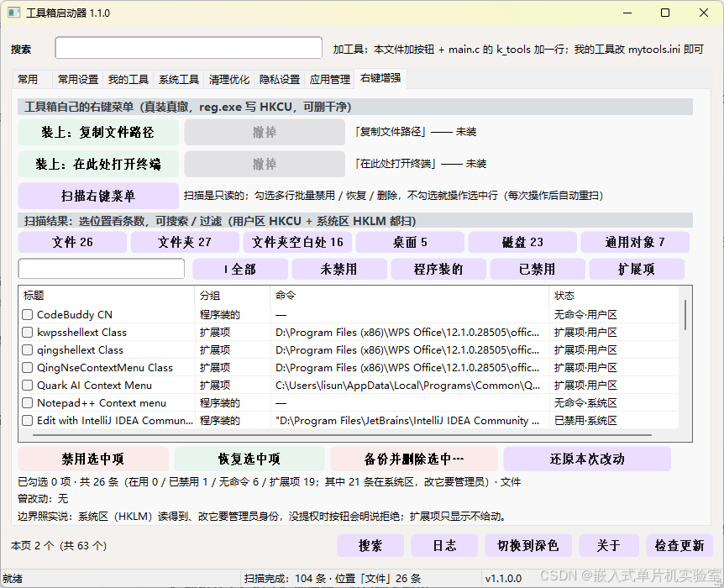Image resolution: width=724 pixels, height=588 pixels.
Task: Click the horizontal scrollbar of results list
Action: (342, 434)
